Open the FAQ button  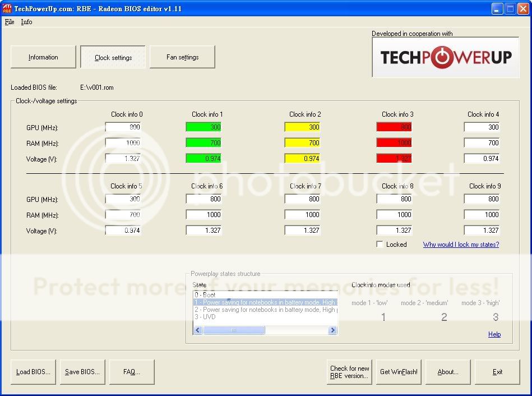(132, 372)
